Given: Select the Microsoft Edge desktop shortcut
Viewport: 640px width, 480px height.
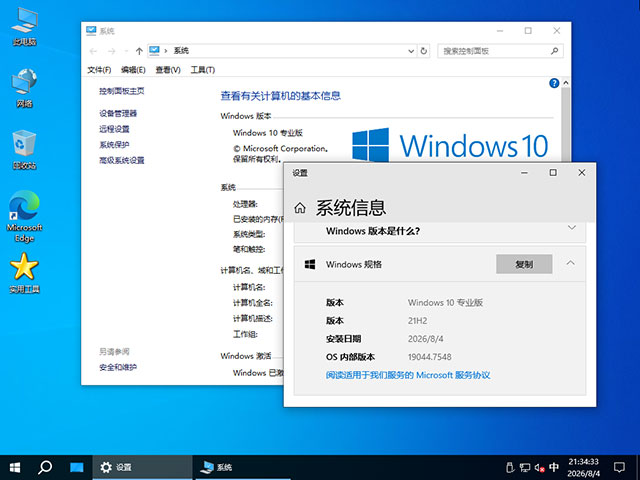Looking at the screenshot, I should coord(24,216).
